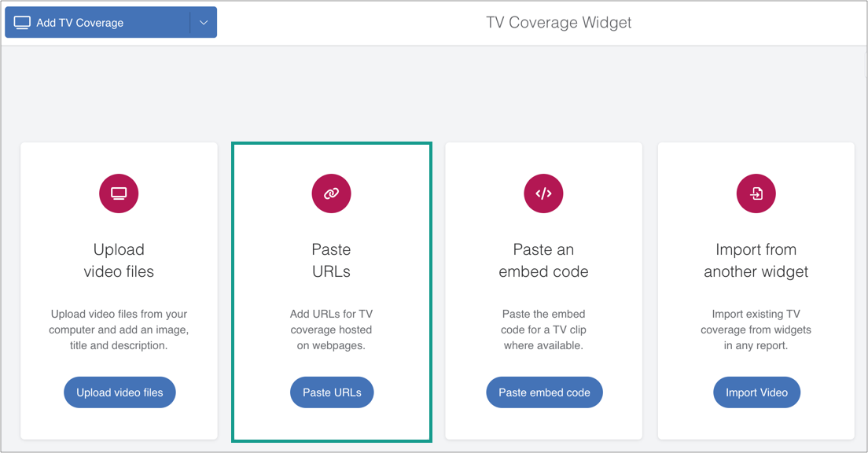Select the Import from another widget heading

click(x=756, y=260)
